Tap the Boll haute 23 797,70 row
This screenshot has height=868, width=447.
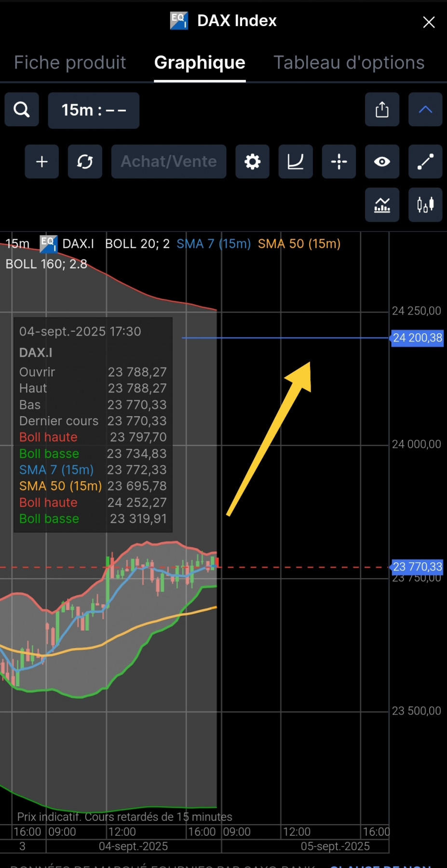pyautogui.click(x=93, y=437)
